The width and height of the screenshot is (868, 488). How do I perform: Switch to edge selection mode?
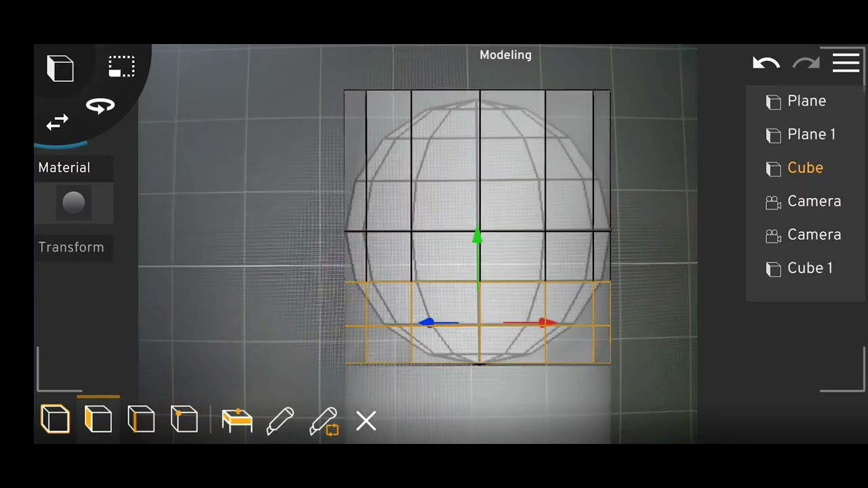tap(141, 420)
